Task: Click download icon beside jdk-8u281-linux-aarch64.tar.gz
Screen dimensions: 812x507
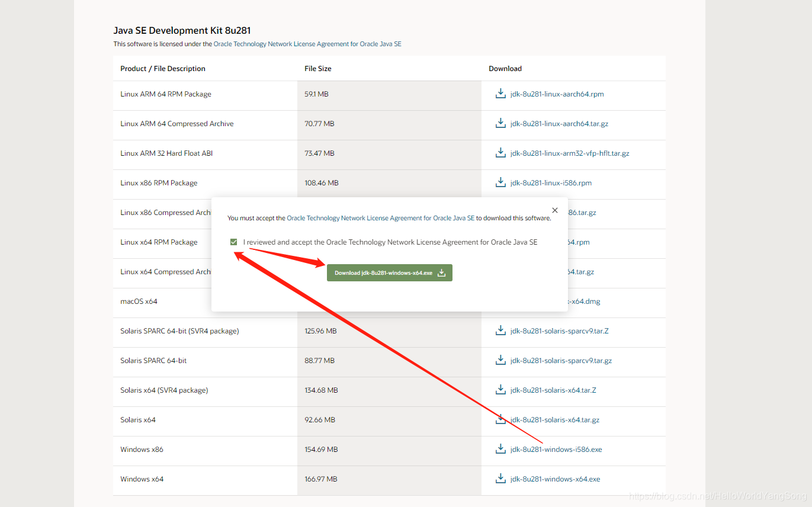Action: point(500,123)
